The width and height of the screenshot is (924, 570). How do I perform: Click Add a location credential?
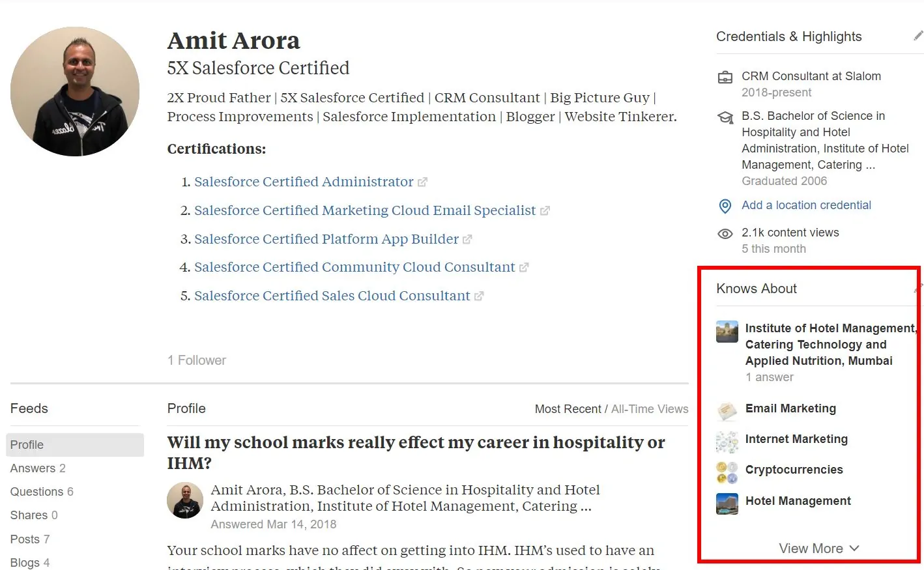coord(806,205)
